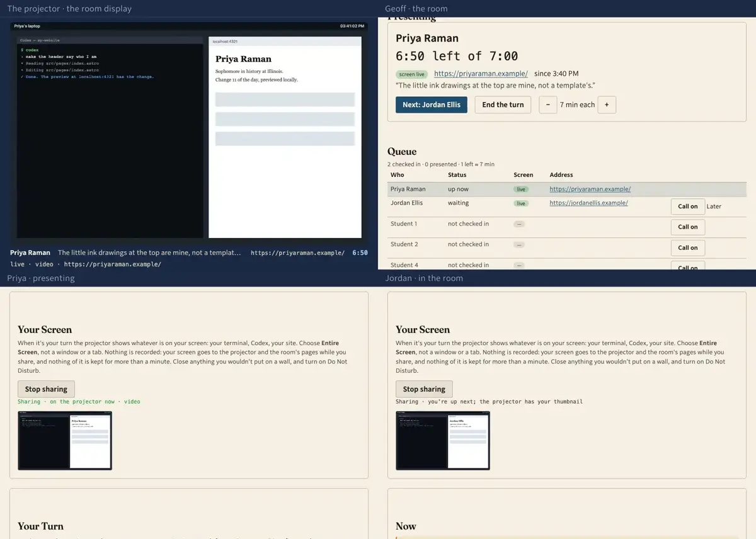Viewport: 756px width, 539px height.
Task: Open Priya's shared screen thumbnail
Action: tap(65, 441)
